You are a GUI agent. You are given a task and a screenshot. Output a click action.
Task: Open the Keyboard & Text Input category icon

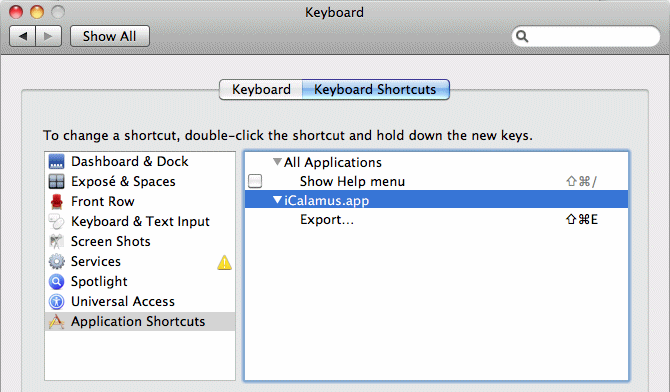(56, 221)
